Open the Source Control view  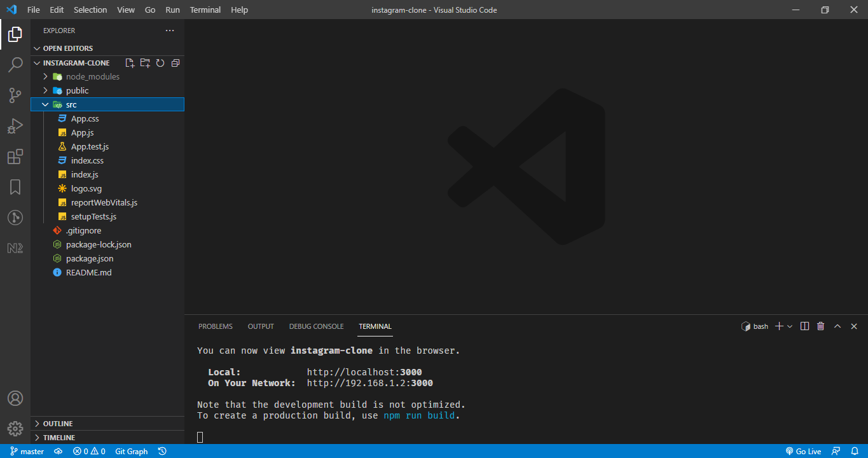tap(15, 95)
